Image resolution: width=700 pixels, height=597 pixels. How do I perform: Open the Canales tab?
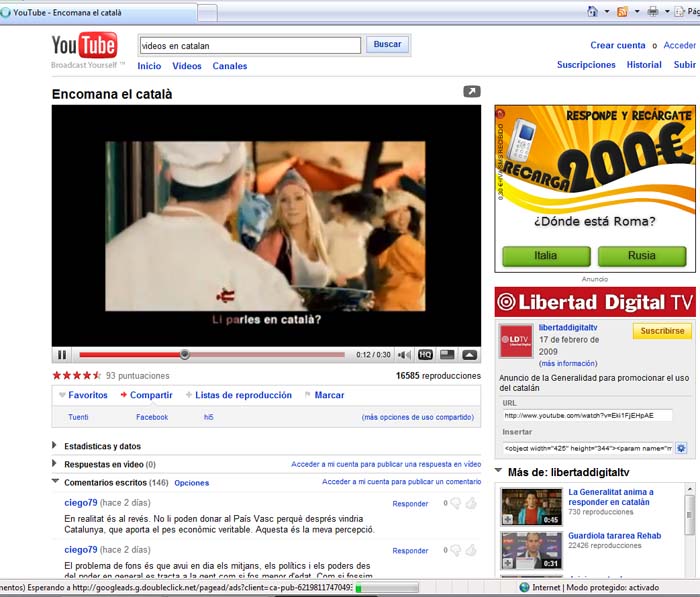click(229, 66)
